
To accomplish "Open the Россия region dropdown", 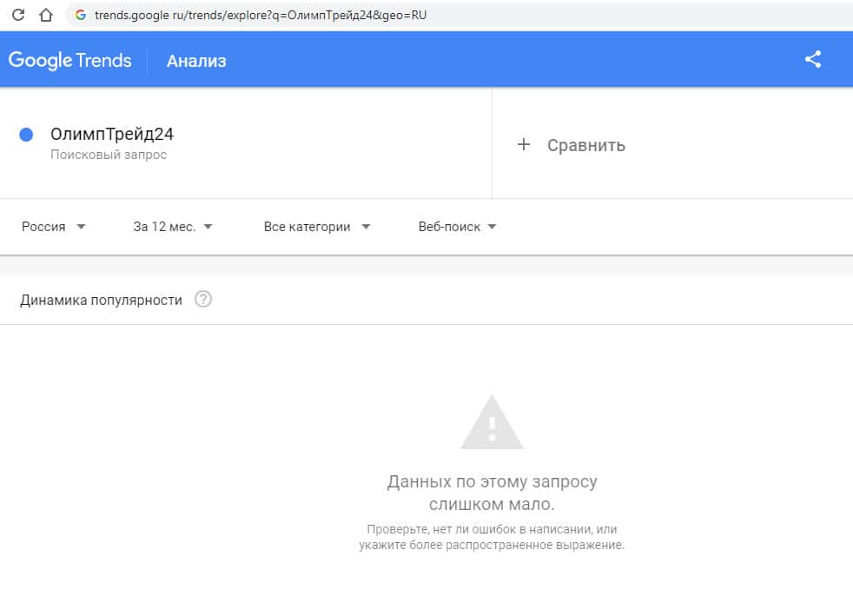I will coord(54,227).
